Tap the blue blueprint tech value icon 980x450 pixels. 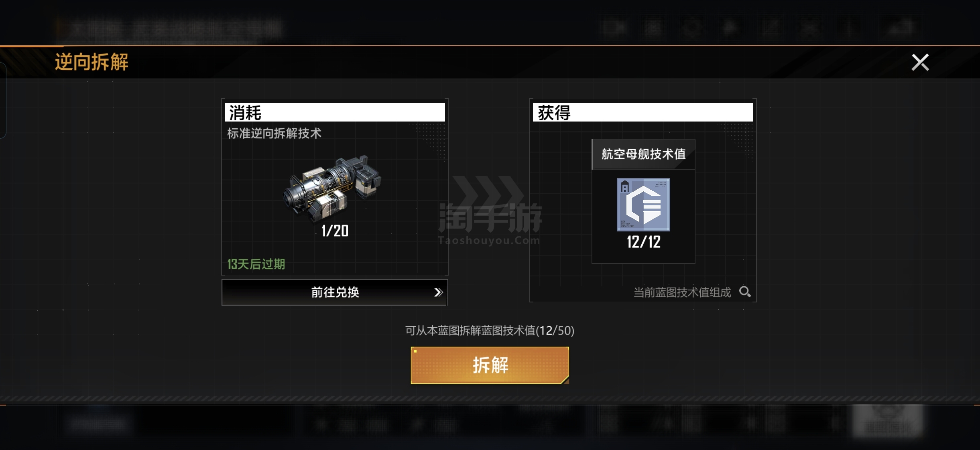pyautogui.click(x=643, y=205)
